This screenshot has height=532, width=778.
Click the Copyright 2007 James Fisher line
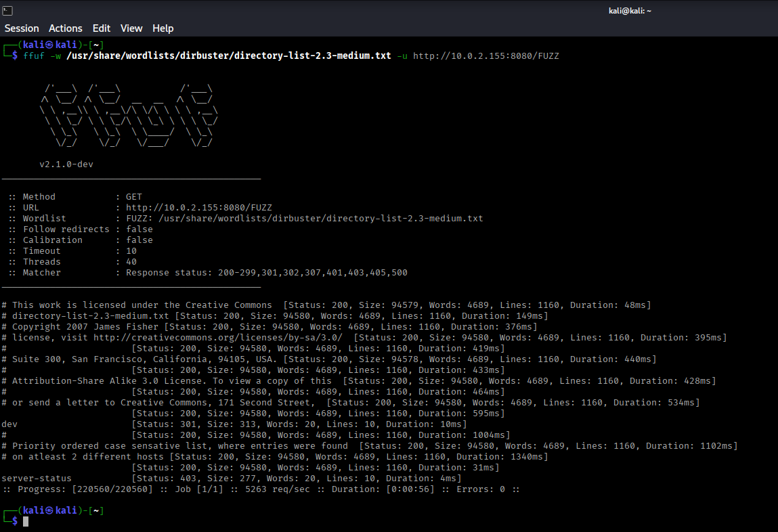(269, 327)
